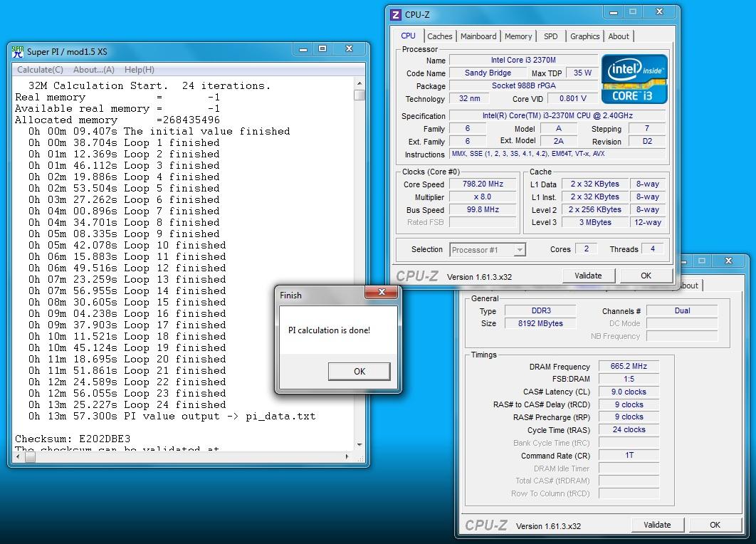
Task: Click the Package value 'Socket 988B rPGA'
Action: coord(523,86)
